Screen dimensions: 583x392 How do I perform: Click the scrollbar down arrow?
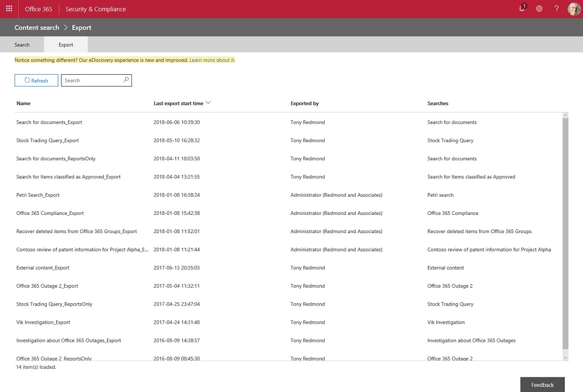pos(565,358)
